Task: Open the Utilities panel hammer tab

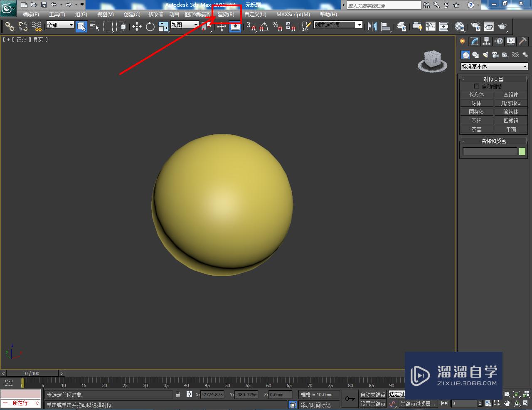Action: (522, 41)
